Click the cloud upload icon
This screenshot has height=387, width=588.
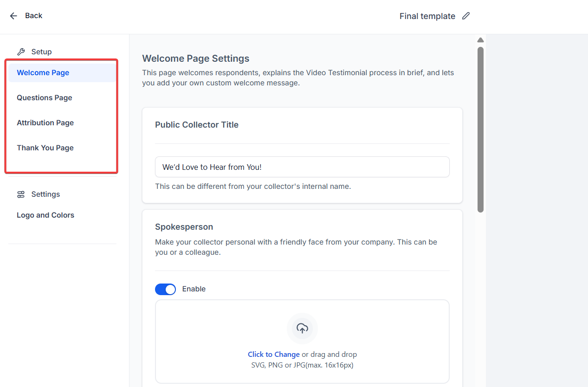(x=302, y=329)
